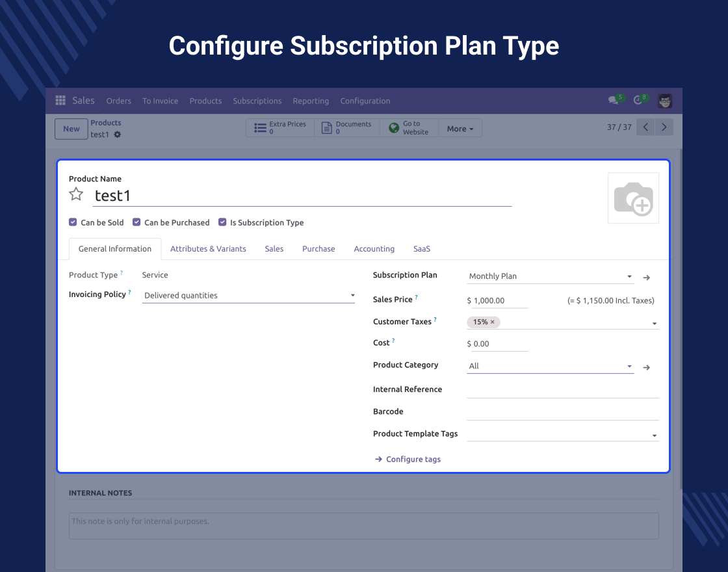Go to previous record arrow
728x572 pixels.
[x=645, y=127]
